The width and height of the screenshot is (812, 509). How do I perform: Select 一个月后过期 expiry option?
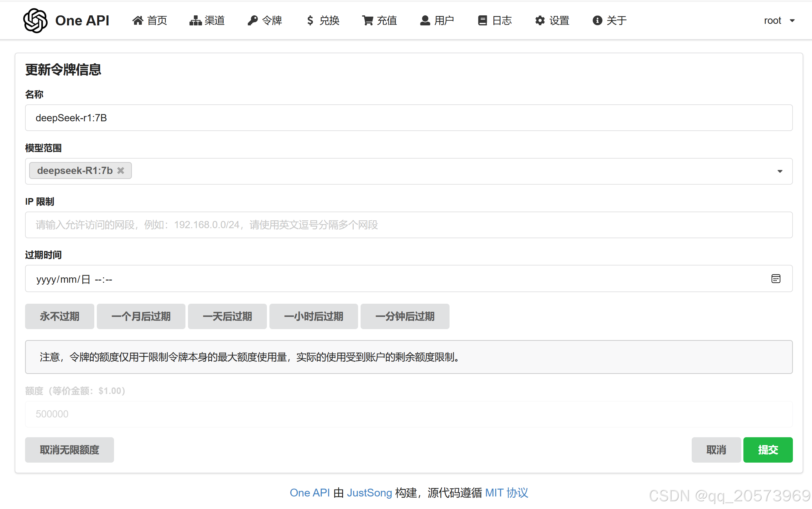141,316
